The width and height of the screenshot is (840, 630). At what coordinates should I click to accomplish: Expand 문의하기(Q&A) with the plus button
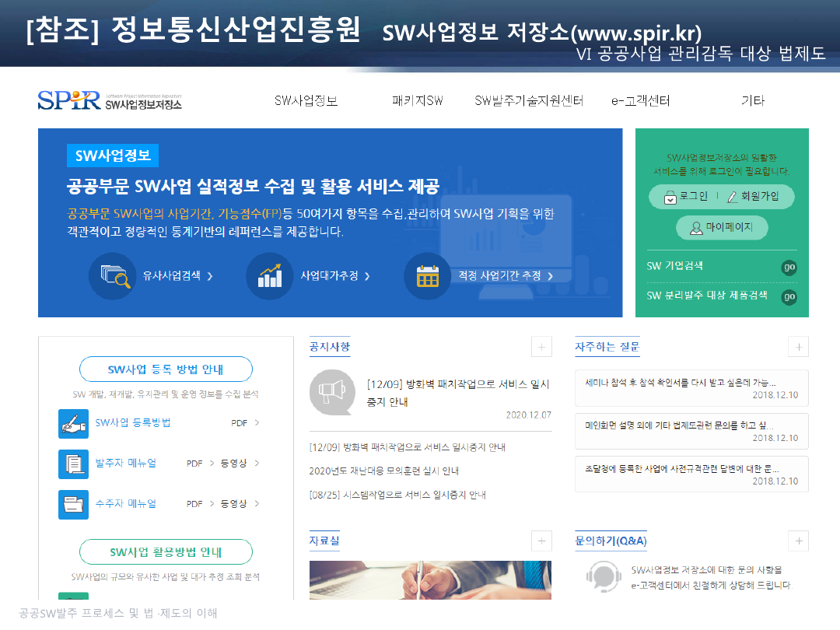click(x=798, y=541)
